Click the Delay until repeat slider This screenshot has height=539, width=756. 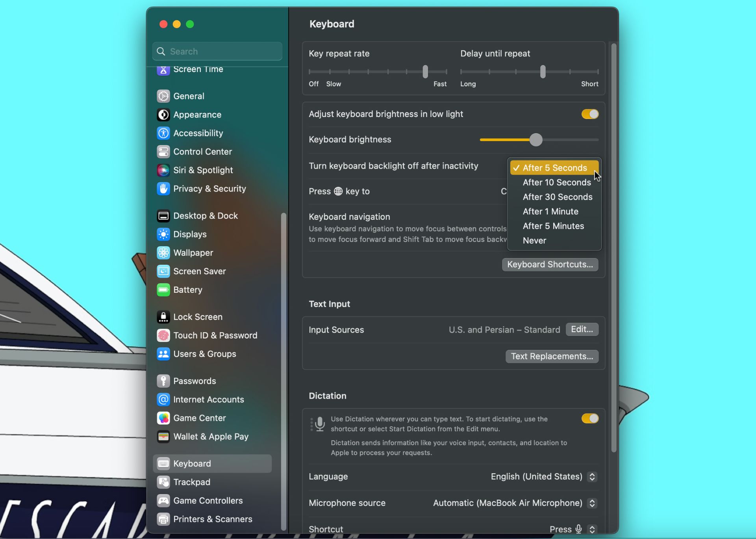click(530, 72)
